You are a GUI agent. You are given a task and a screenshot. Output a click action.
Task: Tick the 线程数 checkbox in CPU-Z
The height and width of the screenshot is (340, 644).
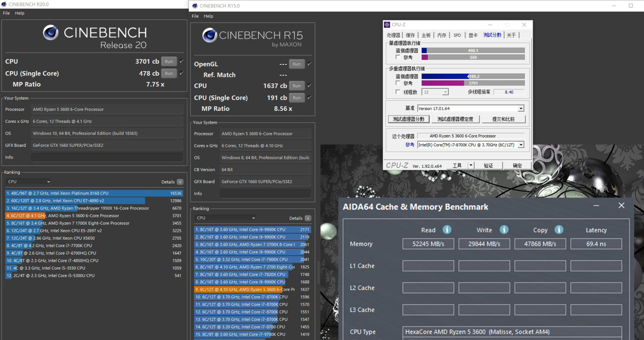(398, 92)
